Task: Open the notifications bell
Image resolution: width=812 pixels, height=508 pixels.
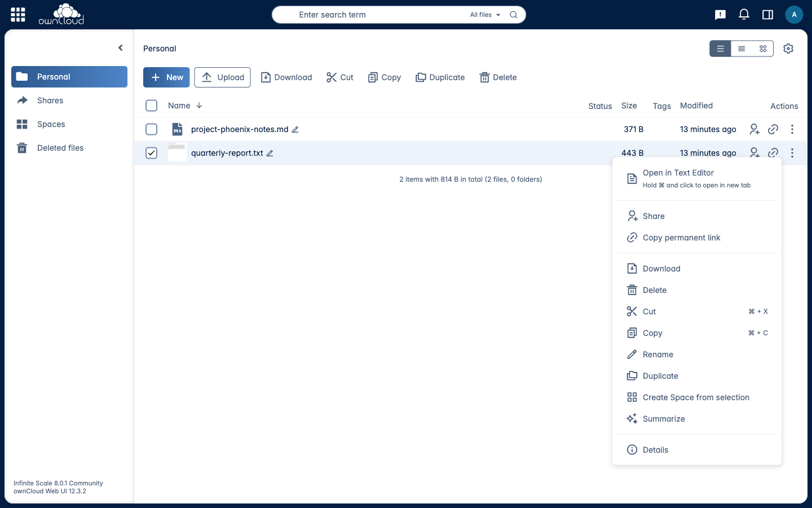Action: (744, 15)
